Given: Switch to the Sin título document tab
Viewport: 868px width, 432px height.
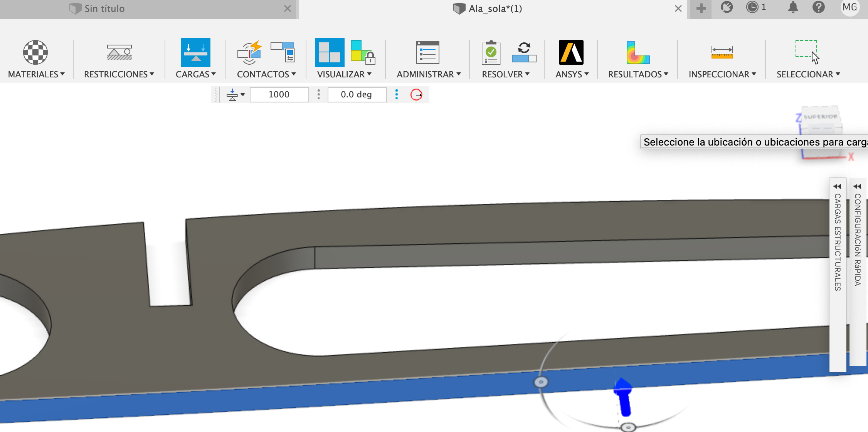Looking at the screenshot, I should [104, 8].
